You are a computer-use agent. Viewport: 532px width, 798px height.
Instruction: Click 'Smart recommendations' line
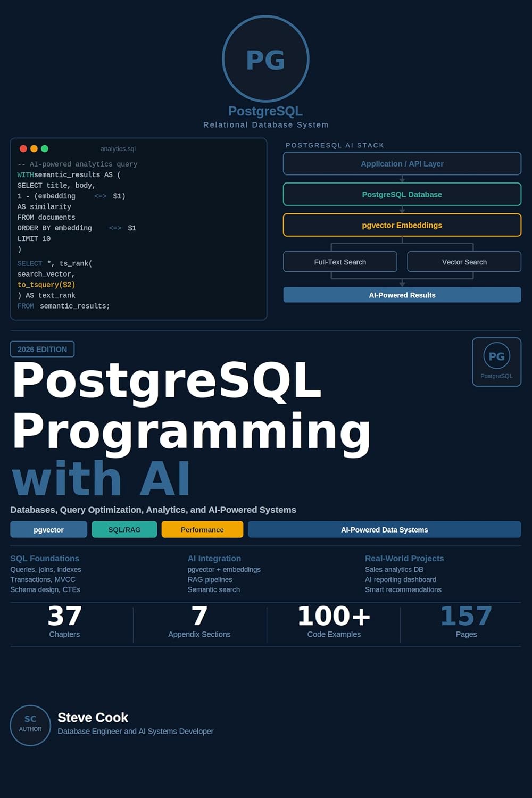click(x=403, y=590)
